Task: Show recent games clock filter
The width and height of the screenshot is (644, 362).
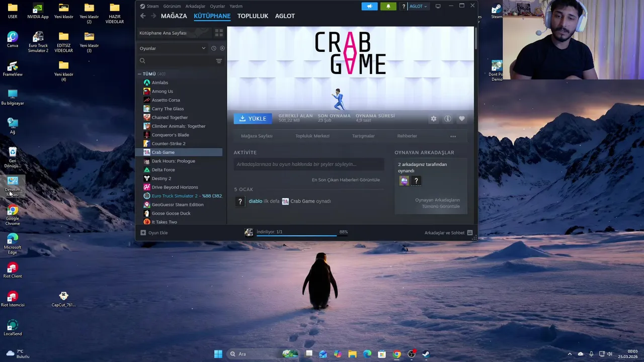Action: click(213, 48)
